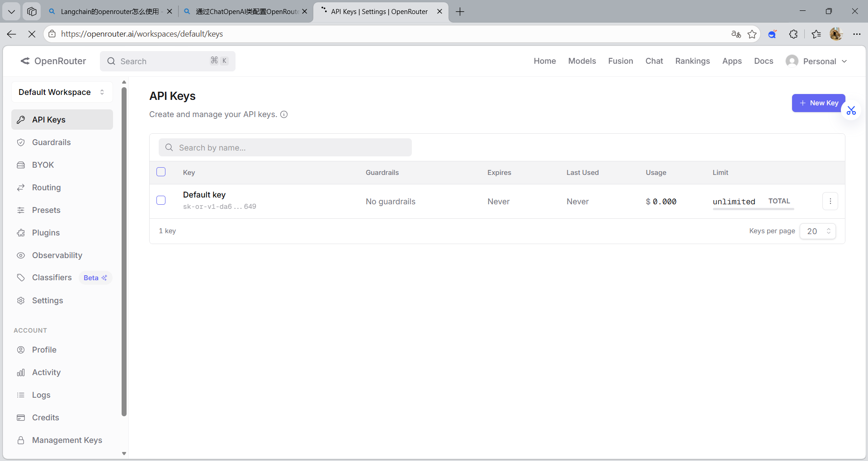Click the scissors floating icon
The height and width of the screenshot is (461, 868).
click(x=851, y=111)
